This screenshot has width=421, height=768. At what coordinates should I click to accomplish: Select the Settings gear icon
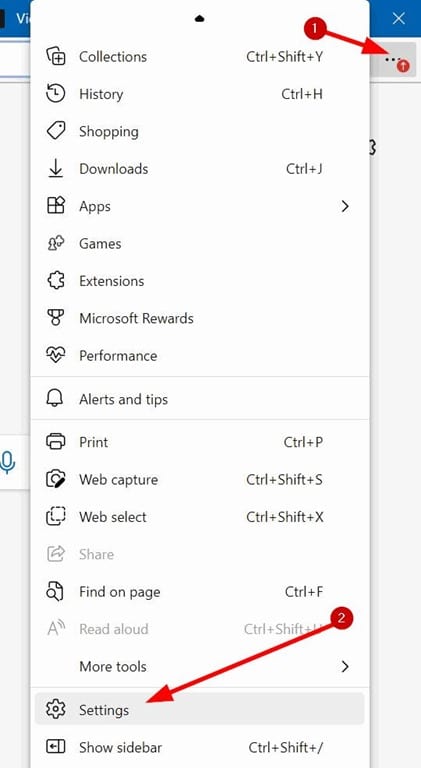click(55, 709)
